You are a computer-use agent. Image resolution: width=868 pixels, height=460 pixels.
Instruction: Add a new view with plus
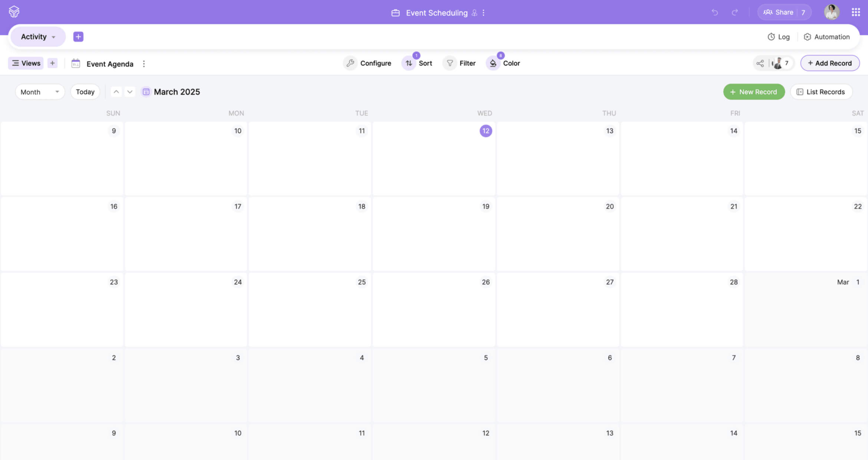(53, 63)
